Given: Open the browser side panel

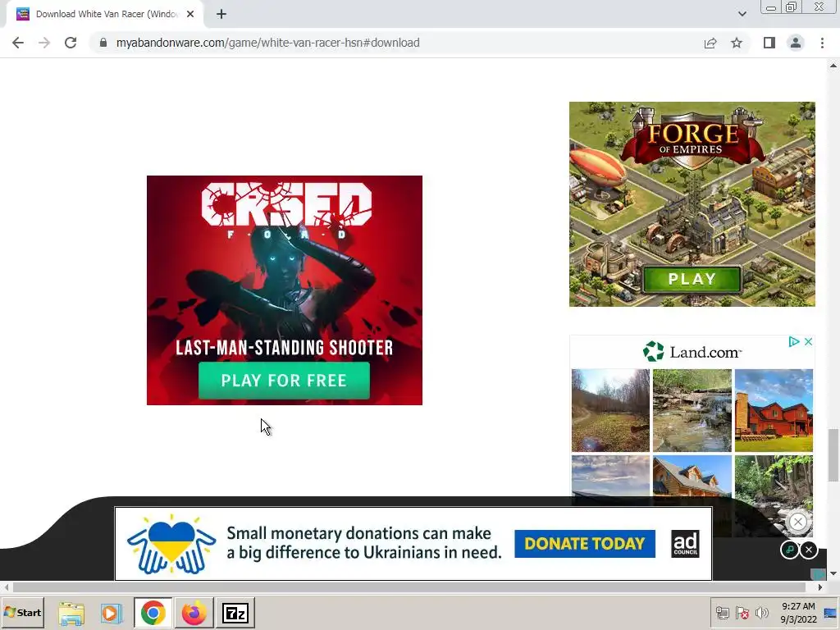Looking at the screenshot, I should [x=769, y=43].
